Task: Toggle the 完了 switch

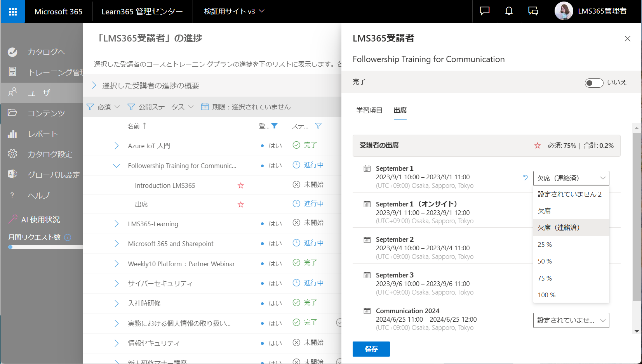Action: [594, 83]
